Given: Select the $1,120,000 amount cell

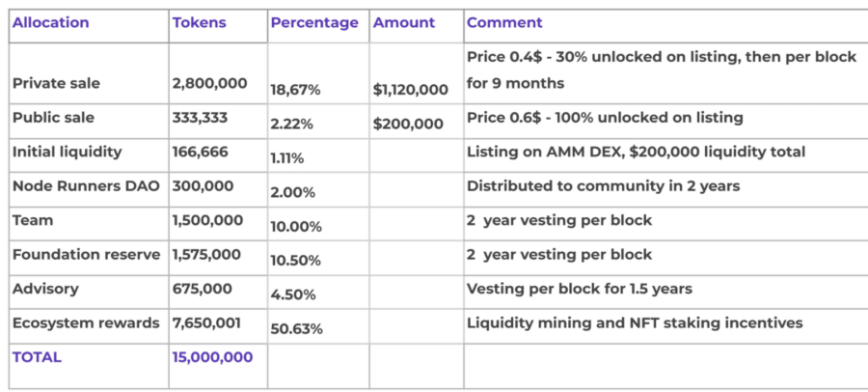Looking at the screenshot, I should point(411,90).
